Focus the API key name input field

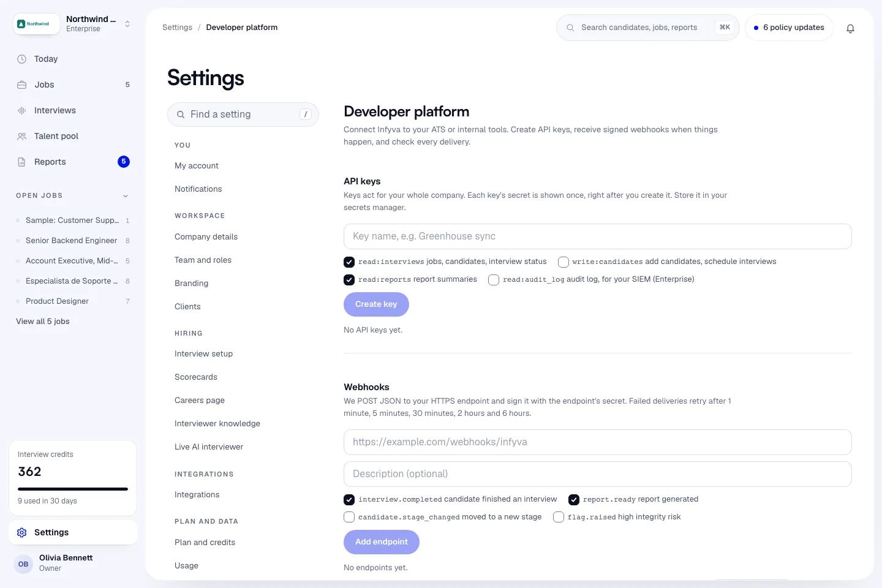click(x=598, y=236)
